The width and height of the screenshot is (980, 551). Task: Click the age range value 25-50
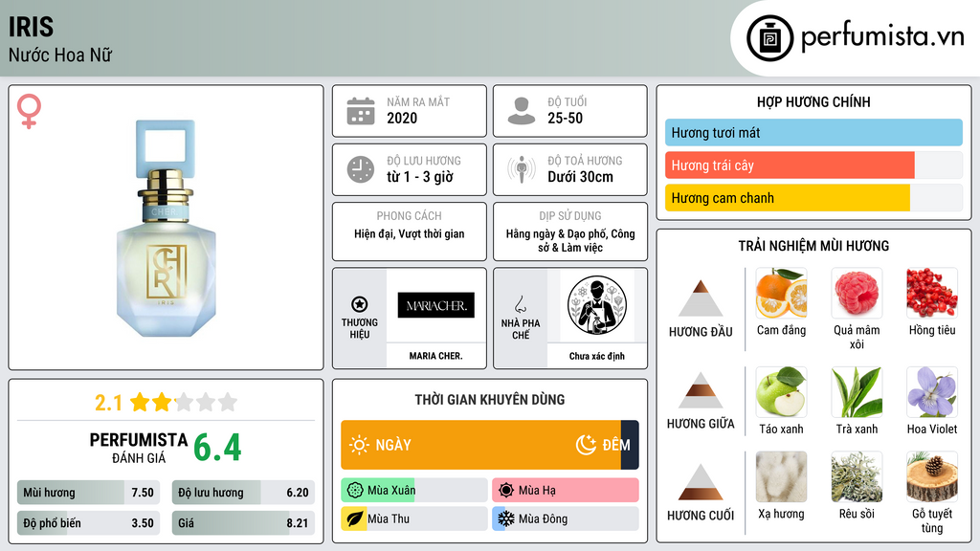pos(565,118)
